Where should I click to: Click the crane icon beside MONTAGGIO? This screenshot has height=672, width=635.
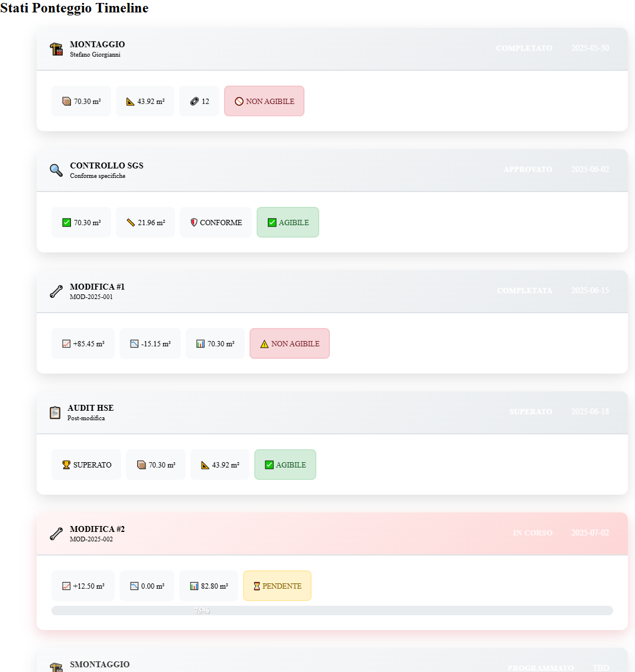tap(56, 49)
